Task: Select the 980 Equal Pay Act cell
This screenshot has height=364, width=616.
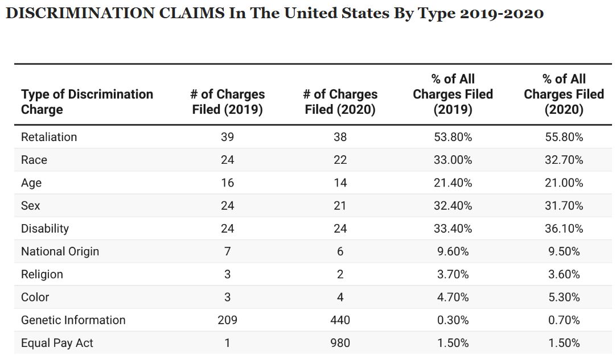Action: (340, 343)
